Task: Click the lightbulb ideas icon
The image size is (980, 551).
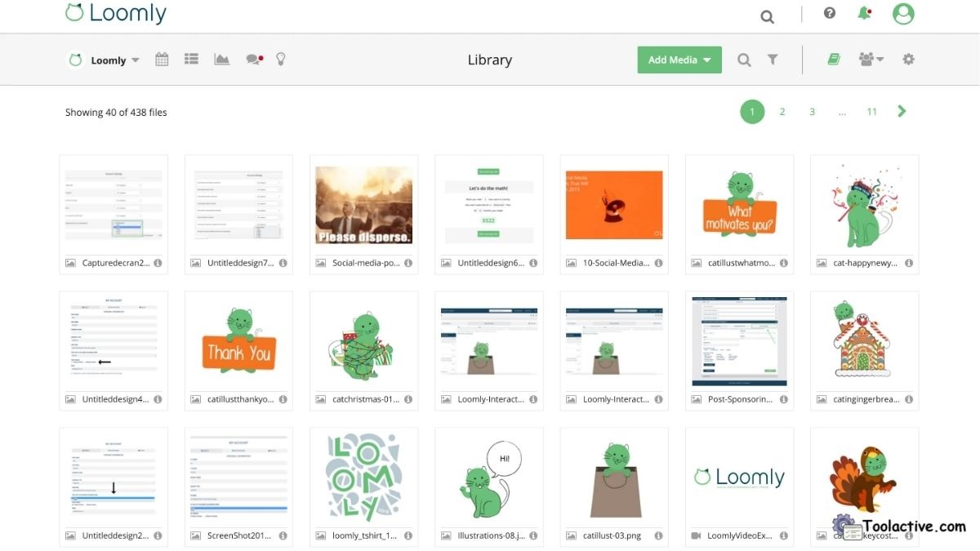Action: [280, 59]
